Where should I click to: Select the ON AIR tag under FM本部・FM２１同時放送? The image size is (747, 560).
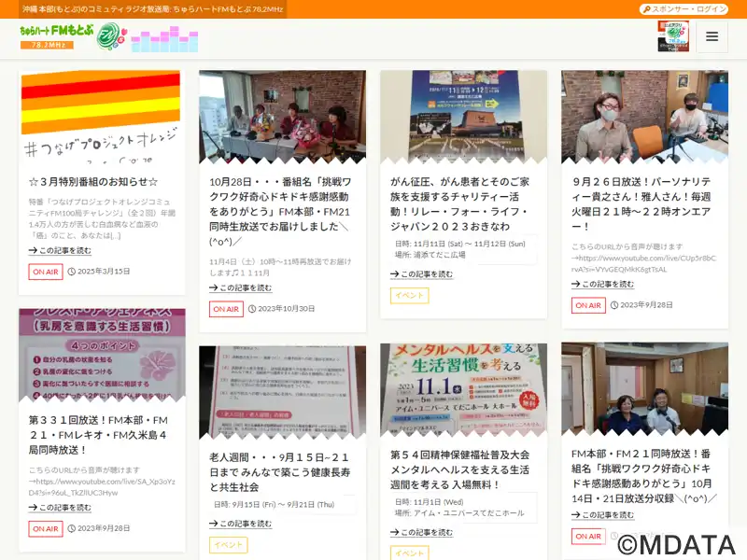click(588, 536)
